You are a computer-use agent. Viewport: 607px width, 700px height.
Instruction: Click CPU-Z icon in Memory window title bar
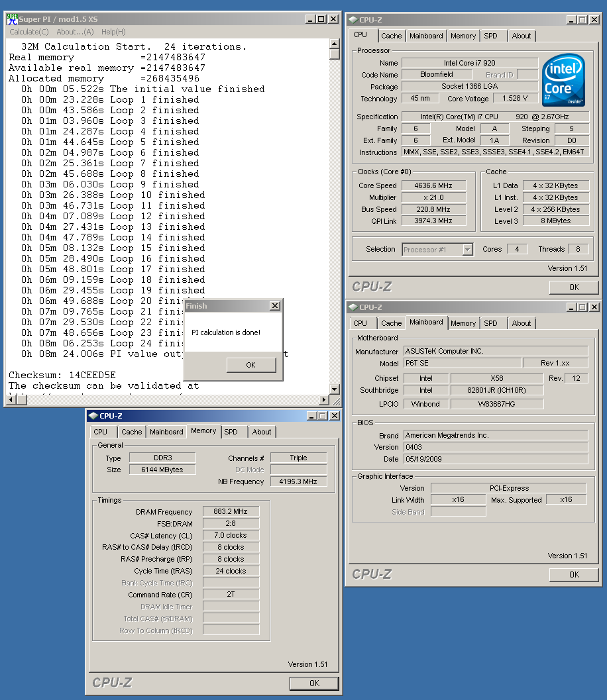coord(93,416)
